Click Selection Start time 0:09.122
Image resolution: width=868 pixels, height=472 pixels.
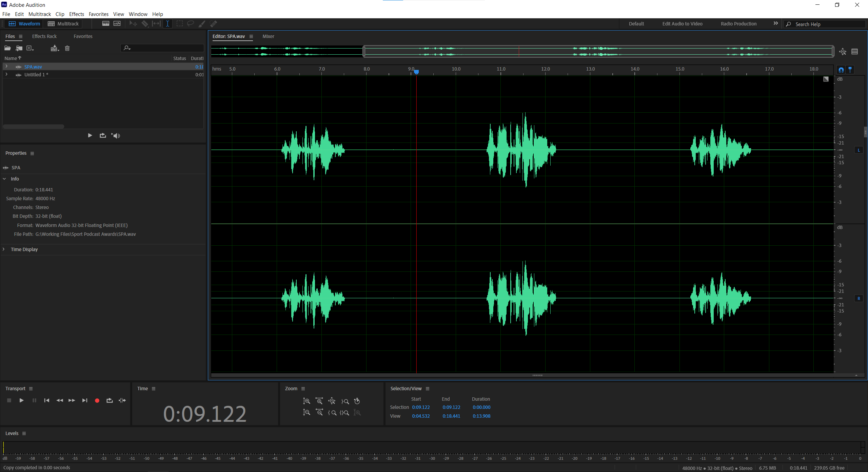(421, 407)
